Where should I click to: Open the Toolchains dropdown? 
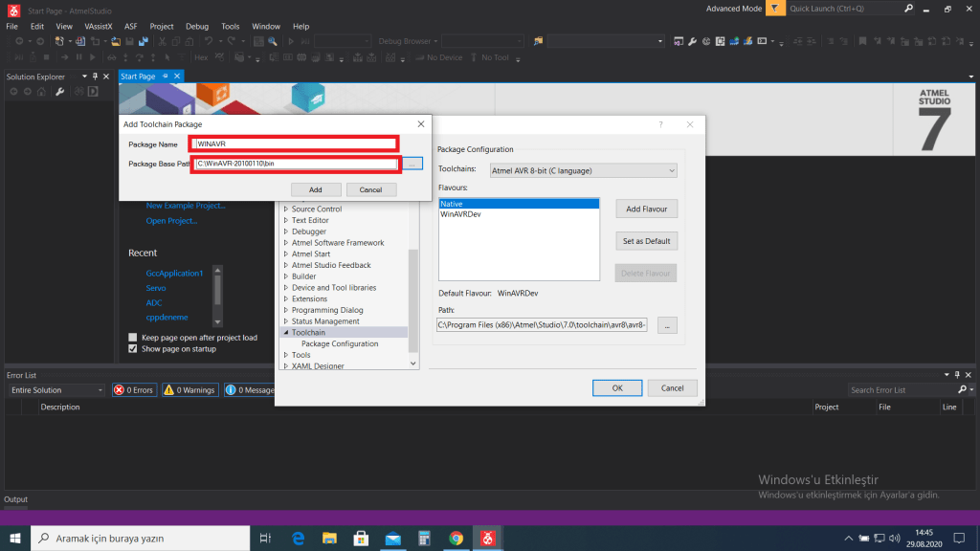click(x=582, y=170)
